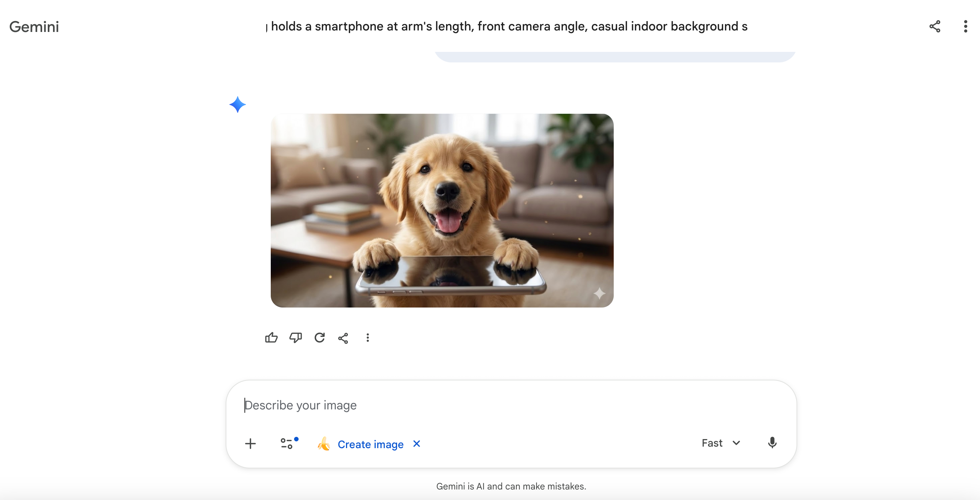Dislike the generated image

pos(296,338)
